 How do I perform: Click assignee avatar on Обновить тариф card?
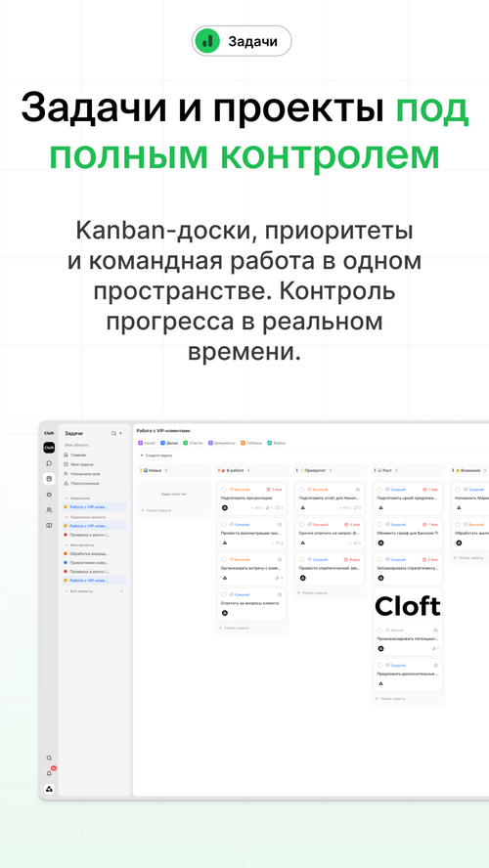380,542
